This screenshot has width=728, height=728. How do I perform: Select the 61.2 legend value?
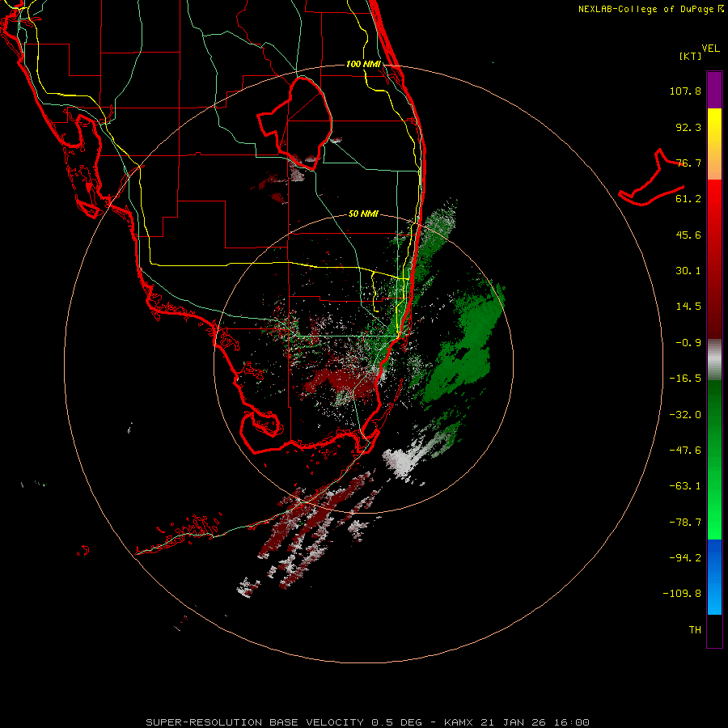pyautogui.click(x=688, y=199)
